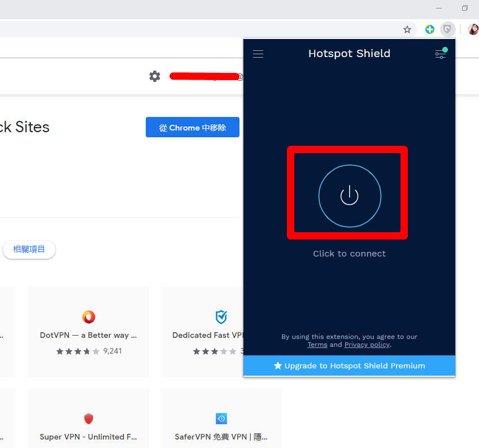Bookmark this page with the star icon
The image size is (479, 448).
[407, 29]
